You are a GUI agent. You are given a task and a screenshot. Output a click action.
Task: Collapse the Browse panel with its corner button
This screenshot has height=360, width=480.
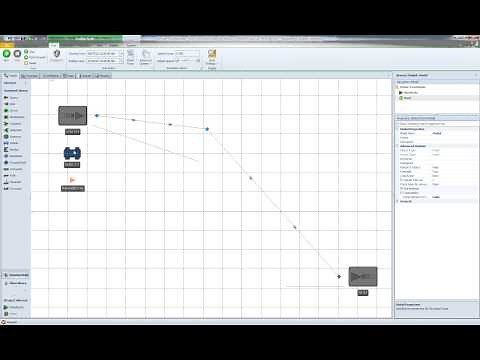tap(476, 75)
